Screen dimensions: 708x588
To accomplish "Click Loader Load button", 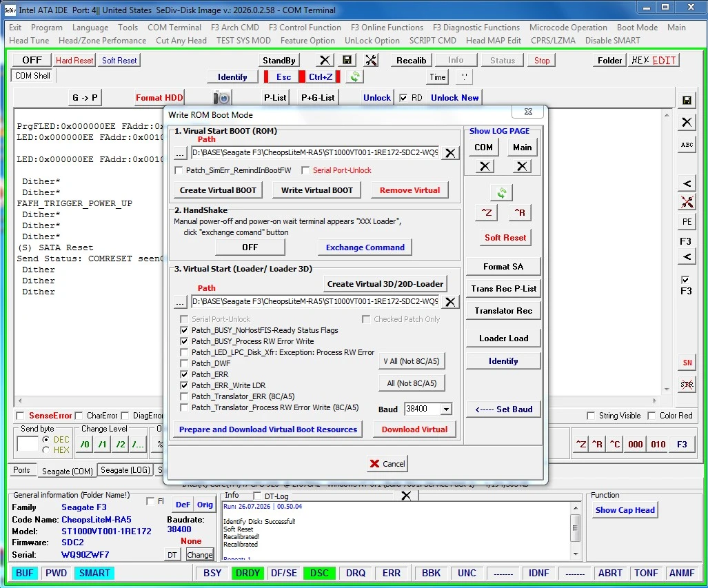I will pos(503,338).
